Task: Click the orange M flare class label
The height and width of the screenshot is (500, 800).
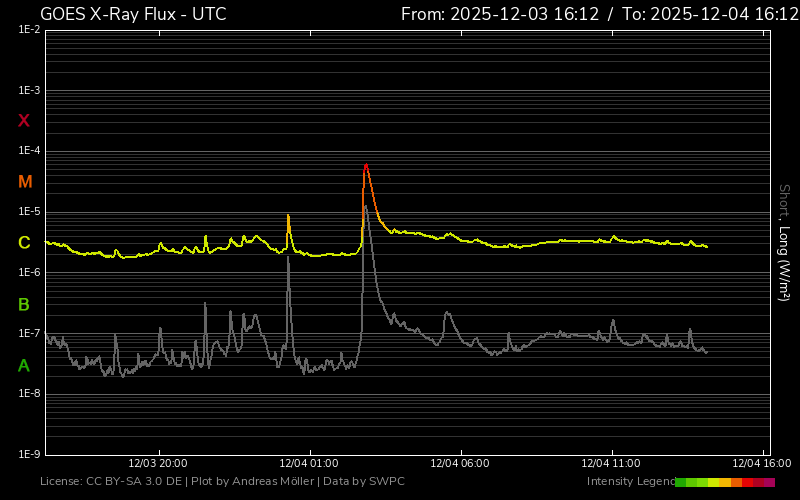Action: pyautogui.click(x=25, y=182)
